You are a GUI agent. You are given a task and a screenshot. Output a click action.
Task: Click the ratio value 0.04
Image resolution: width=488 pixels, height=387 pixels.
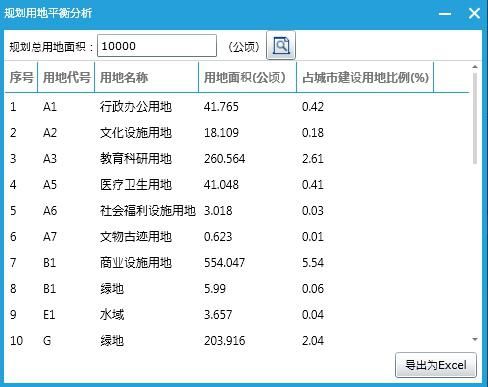tap(313, 315)
